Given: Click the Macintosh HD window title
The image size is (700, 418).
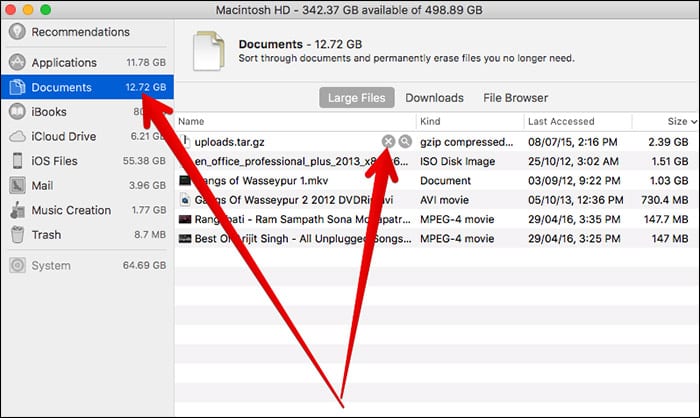Looking at the screenshot, I should point(349,10).
